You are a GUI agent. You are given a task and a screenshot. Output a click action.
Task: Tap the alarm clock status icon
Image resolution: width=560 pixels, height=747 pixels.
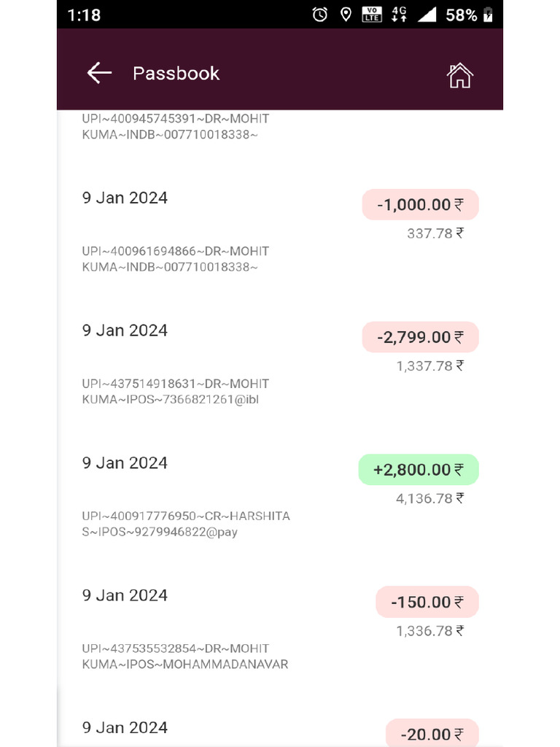click(320, 15)
